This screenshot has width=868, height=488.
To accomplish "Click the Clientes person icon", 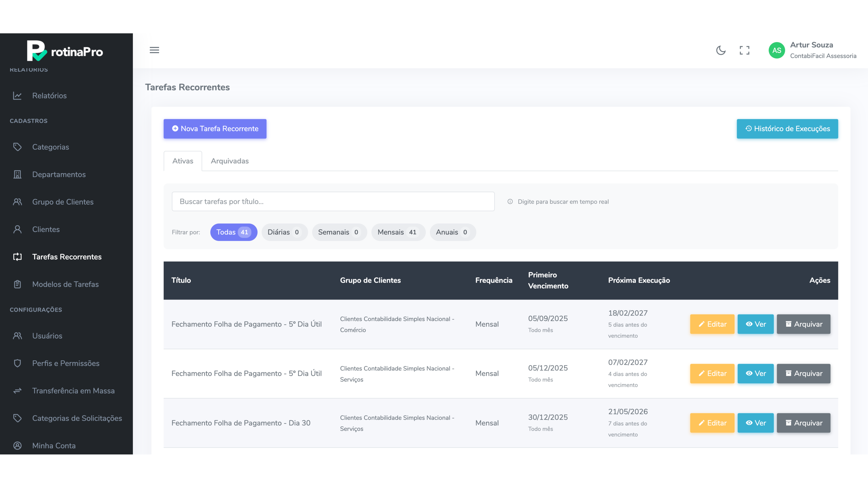I will [x=18, y=229].
